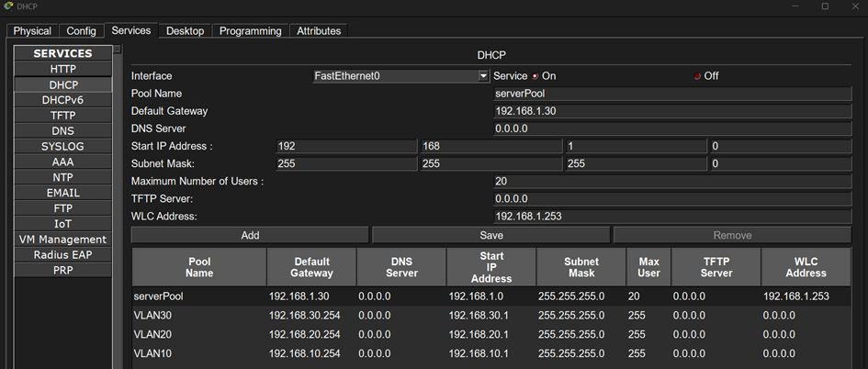The width and height of the screenshot is (868, 369).
Task: Click the TFTP Server input field
Action: (672, 198)
